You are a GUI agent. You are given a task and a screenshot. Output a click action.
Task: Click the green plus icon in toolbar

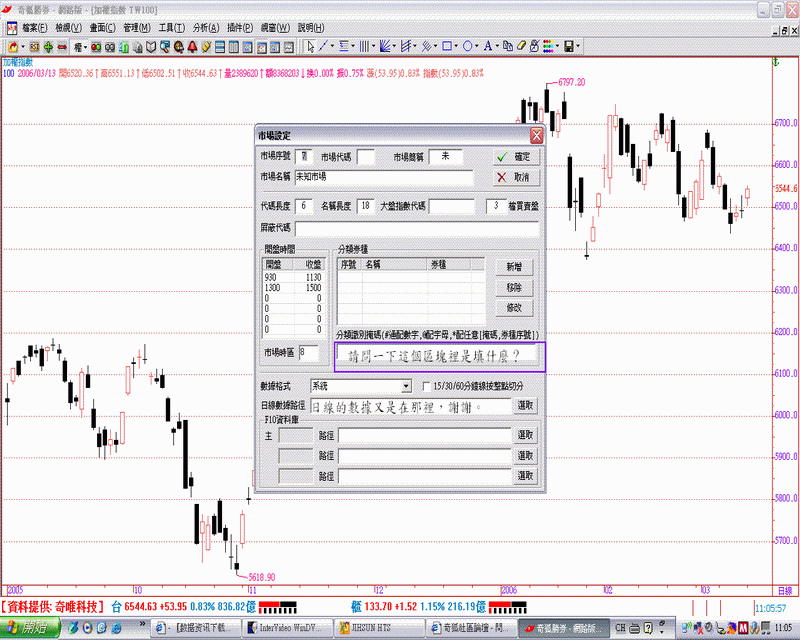[48, 46]
